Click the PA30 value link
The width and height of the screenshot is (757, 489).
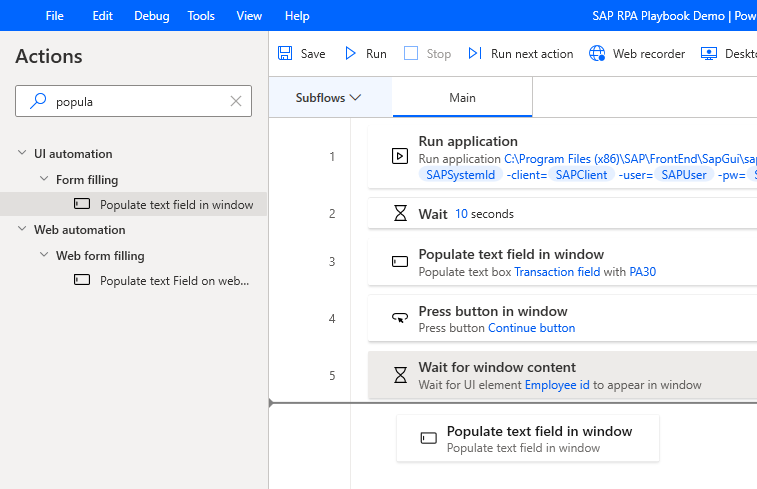(643, 272)
